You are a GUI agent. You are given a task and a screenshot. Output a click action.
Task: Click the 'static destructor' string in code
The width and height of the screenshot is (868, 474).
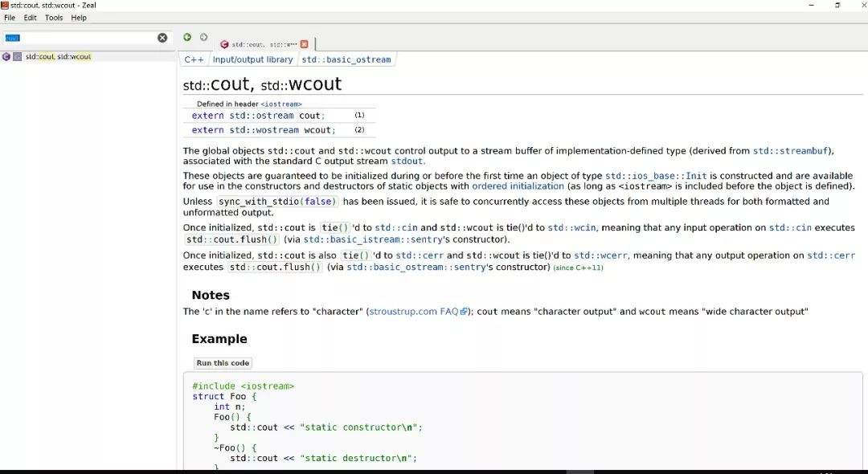[355, 459]
